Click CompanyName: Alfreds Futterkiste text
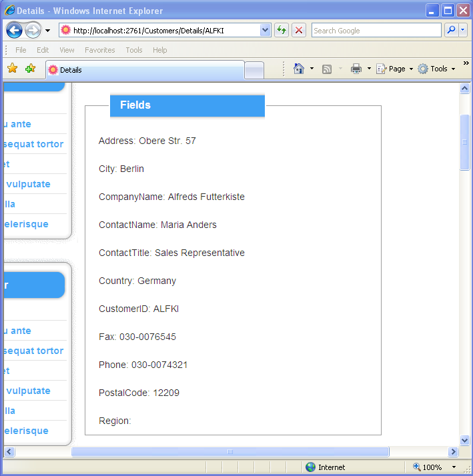Image resolution: width=473 pixels, height=476 pixels. pos(171,197)
